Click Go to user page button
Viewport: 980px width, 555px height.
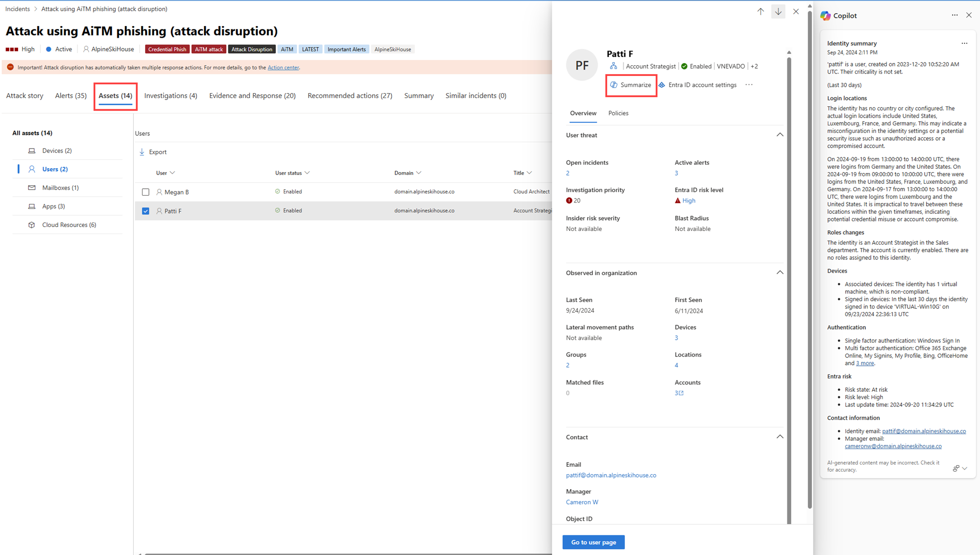point(593,542)
